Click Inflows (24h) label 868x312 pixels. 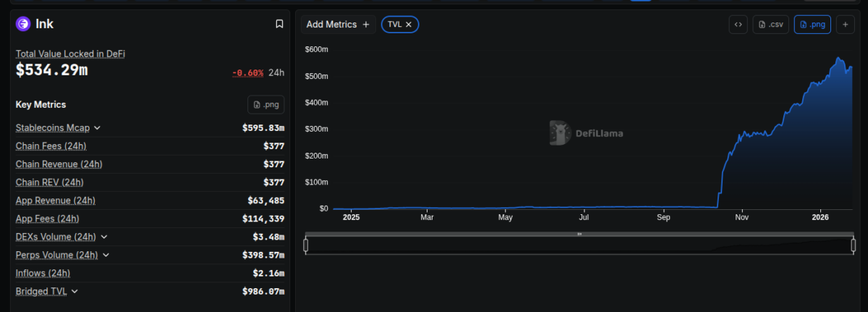click(x=43, y=273)
